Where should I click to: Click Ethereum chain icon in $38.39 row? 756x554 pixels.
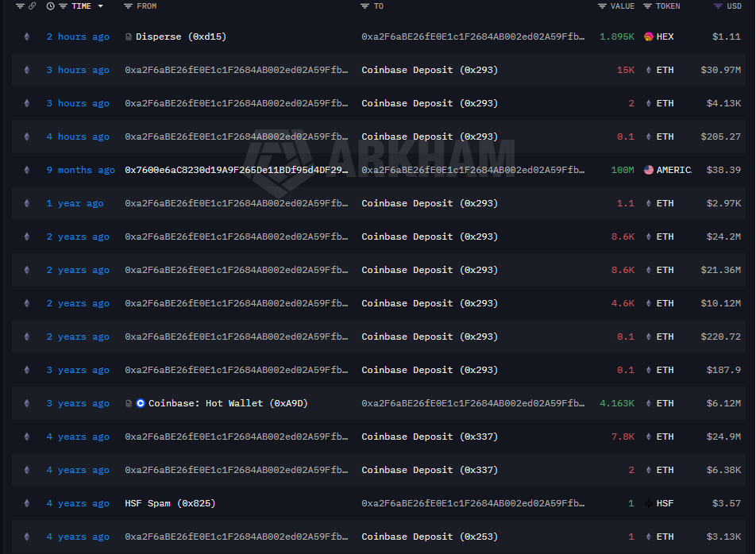[x=27, y=170]
